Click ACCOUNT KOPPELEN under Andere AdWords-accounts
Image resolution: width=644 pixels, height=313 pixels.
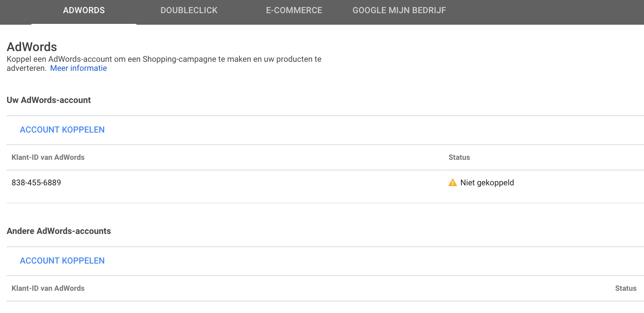(62, 260)
